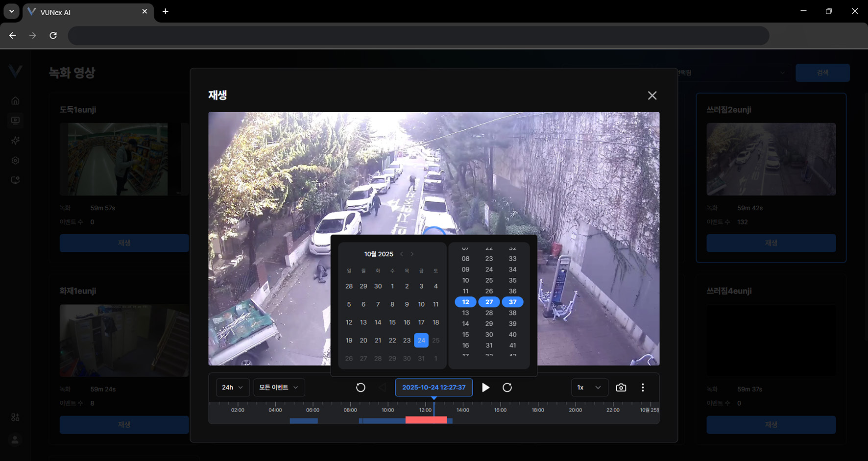Click the play button in playback controls

click(485, 388)
